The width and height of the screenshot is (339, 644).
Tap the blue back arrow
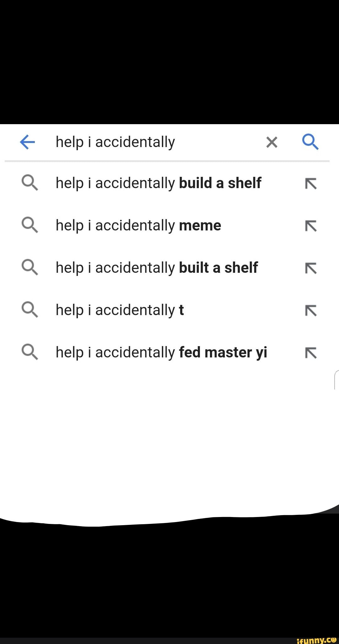27,142
